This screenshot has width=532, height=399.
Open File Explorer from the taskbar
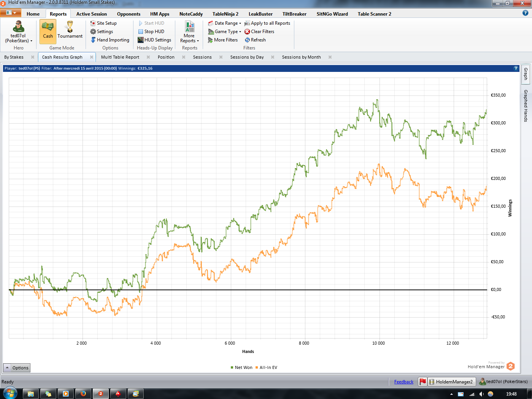pyautogui.click(x=31, y=394)
